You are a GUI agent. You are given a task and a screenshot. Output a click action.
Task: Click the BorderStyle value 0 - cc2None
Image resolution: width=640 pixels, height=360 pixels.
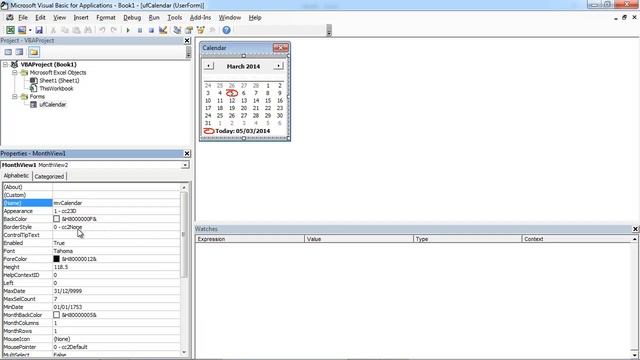point(116,227)
